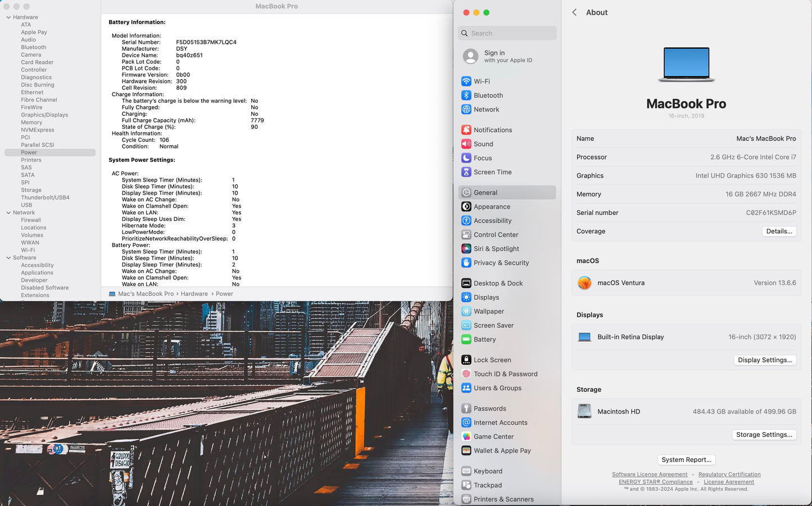Viewport: 812px width, 506px height.
Task: Select Thunderbolt/USB4 in System Report sidebar
Action: coord(45,197)
